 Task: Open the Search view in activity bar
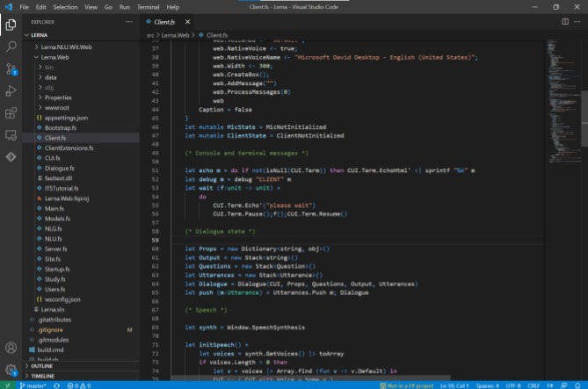11,46
